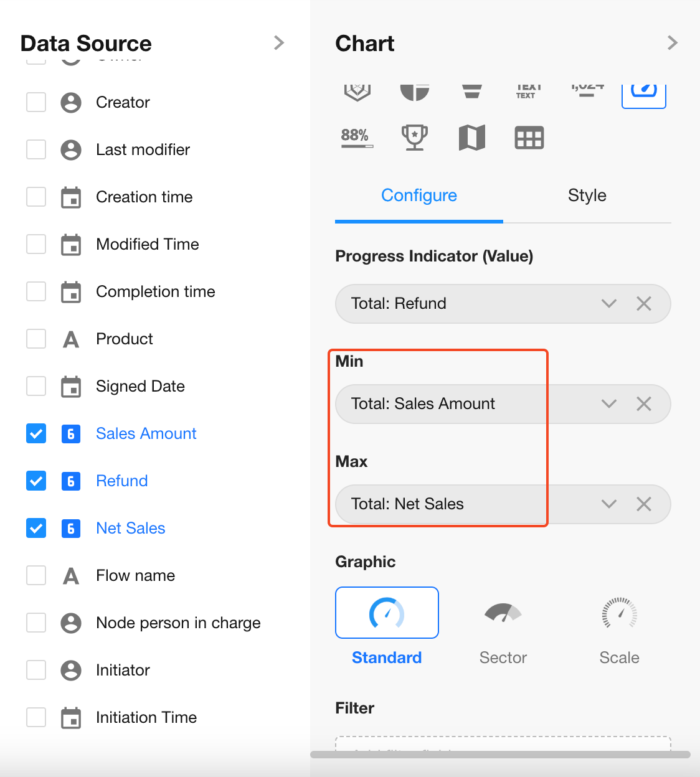Select the progress bar chart type icon
The height and width of the screenshot is (777, 700).
(x=357, y=138)
